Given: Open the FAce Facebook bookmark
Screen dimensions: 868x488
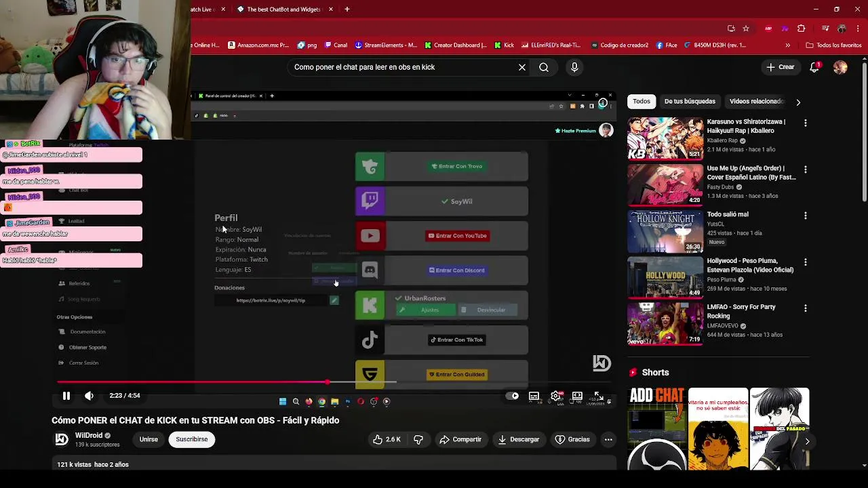Looking at the screenshot, I should pos(667,45).
